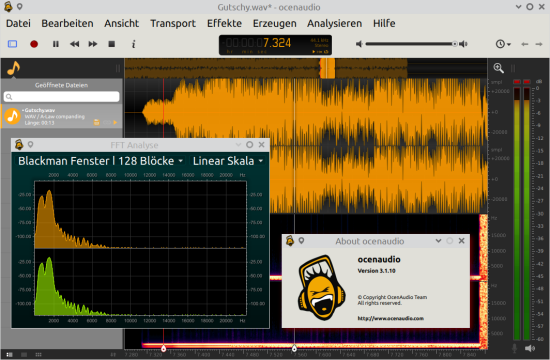
Task: Stop playback with the stop button
Action: pos(112,44)
